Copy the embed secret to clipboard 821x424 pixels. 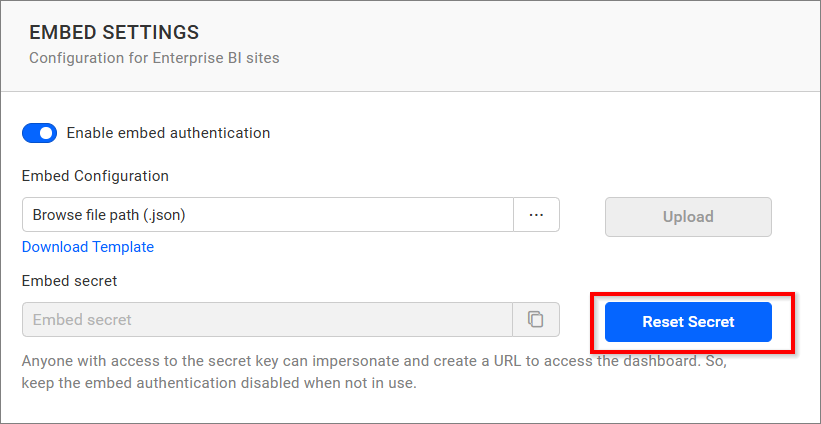tap(536, 320)
